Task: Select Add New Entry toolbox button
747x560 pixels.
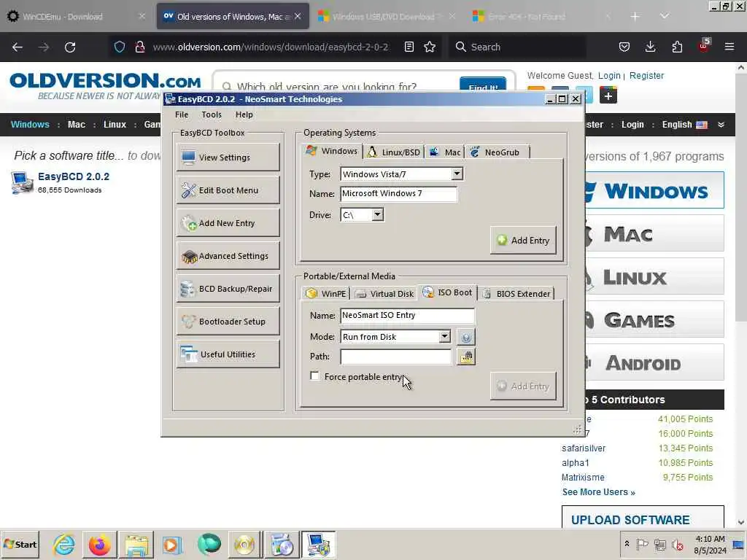Action: click(228, 223)
